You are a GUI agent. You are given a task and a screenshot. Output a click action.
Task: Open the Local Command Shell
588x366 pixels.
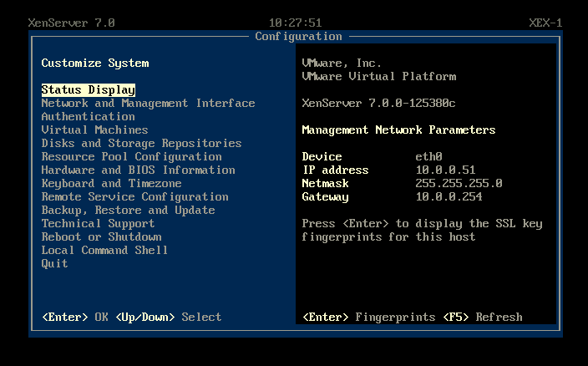click(x=104, y=250)
